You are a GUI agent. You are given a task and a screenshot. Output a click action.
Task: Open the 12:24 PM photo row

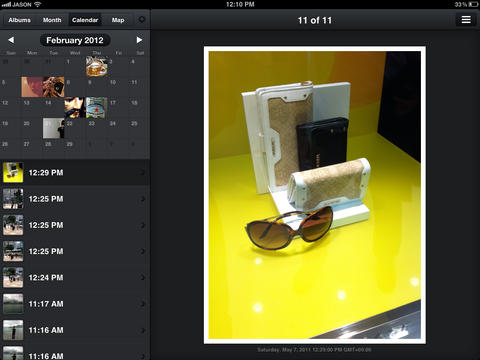75,277
